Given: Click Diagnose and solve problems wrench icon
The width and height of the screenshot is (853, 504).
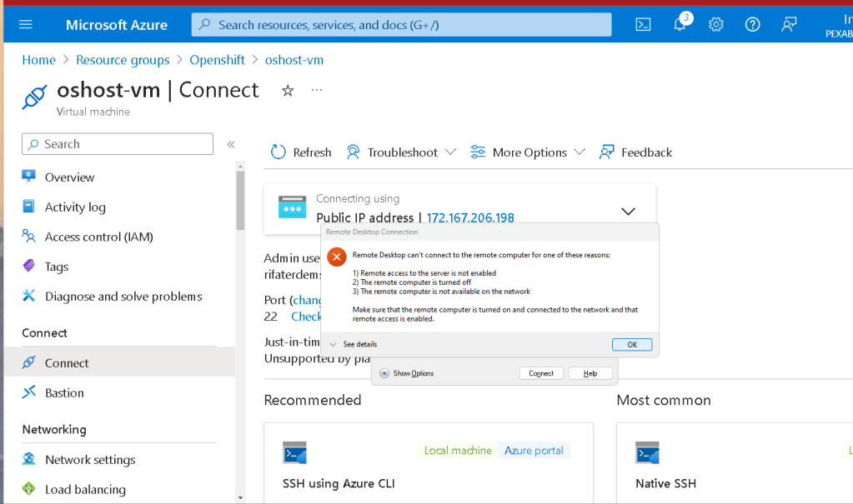Looking at the screenshot, I should click(x=29, y=296).
